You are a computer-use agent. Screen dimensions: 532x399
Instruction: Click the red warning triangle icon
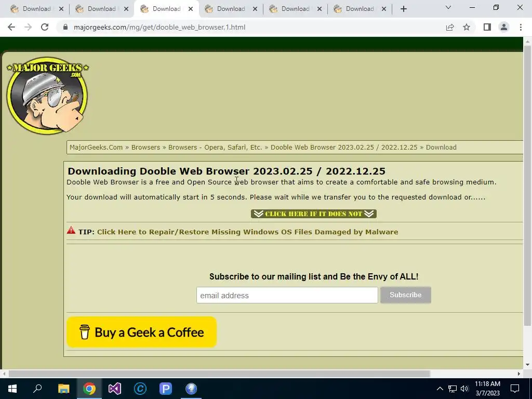tap(71, 230)
